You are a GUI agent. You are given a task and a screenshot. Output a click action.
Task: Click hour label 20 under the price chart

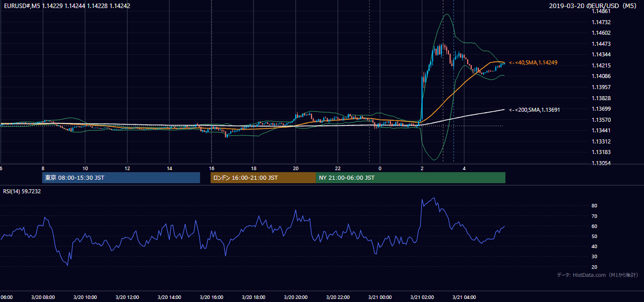pyautogui.click(x=296, y=168)
